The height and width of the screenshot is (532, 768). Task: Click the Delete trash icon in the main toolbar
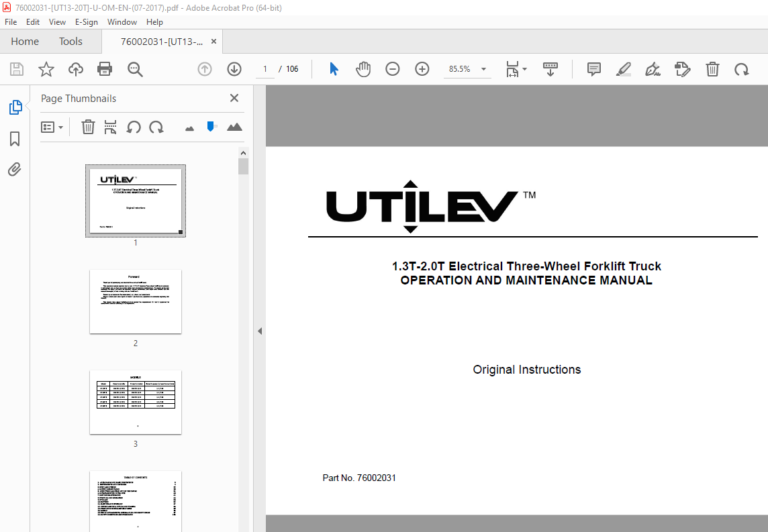click(x=712, y=69)
